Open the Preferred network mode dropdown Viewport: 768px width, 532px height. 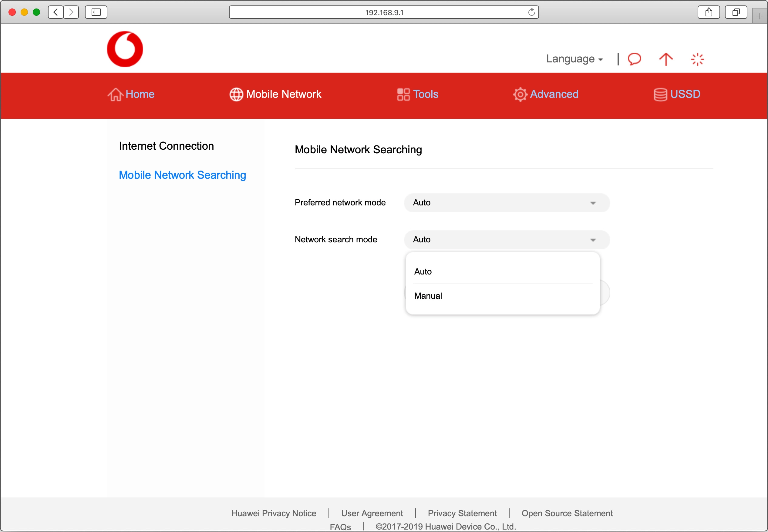click(x=507, y=203)
